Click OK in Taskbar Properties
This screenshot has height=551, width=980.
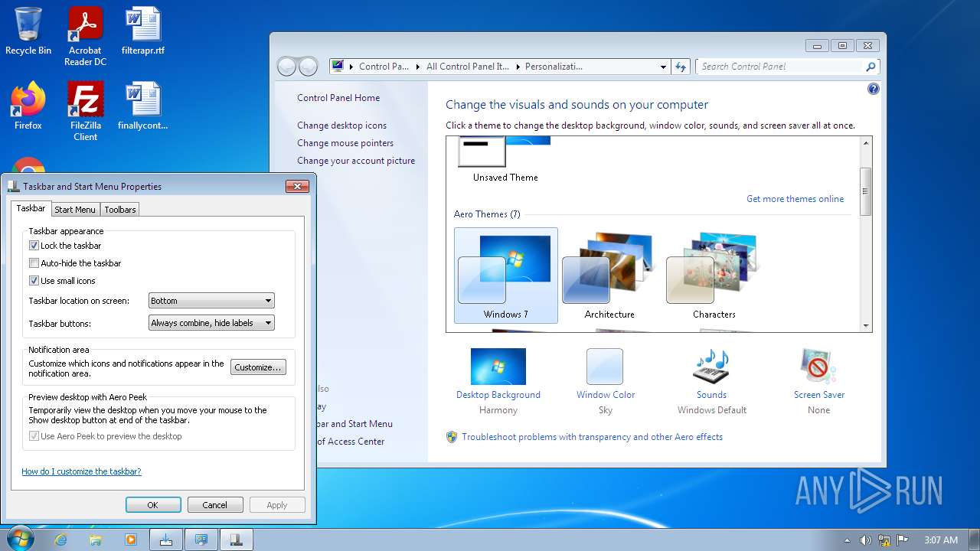click(x=153, y=505)
